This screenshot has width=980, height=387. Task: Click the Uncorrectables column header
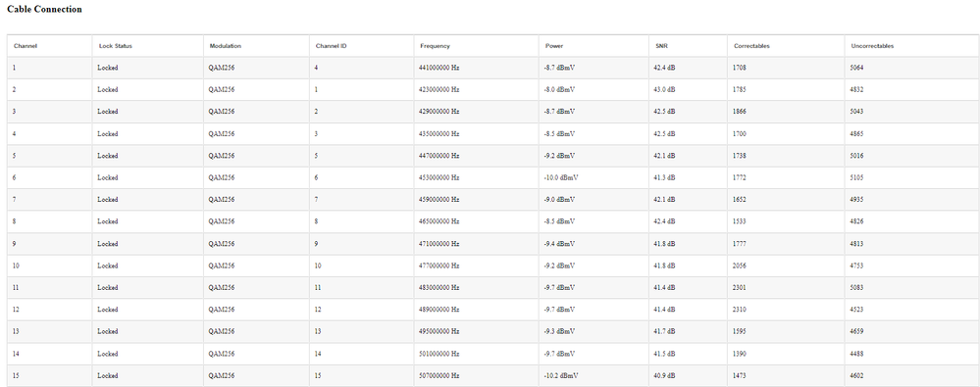[x=872, y=46]
